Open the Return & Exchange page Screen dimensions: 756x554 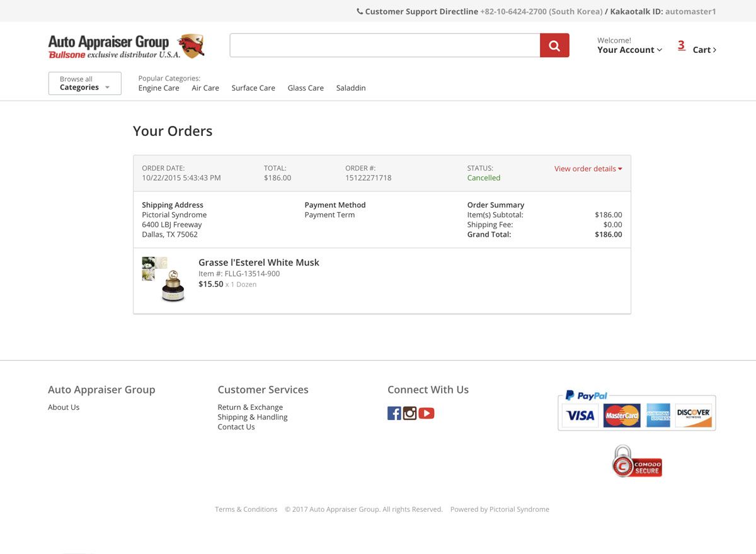pyautogui.click(x=250, y=407)
